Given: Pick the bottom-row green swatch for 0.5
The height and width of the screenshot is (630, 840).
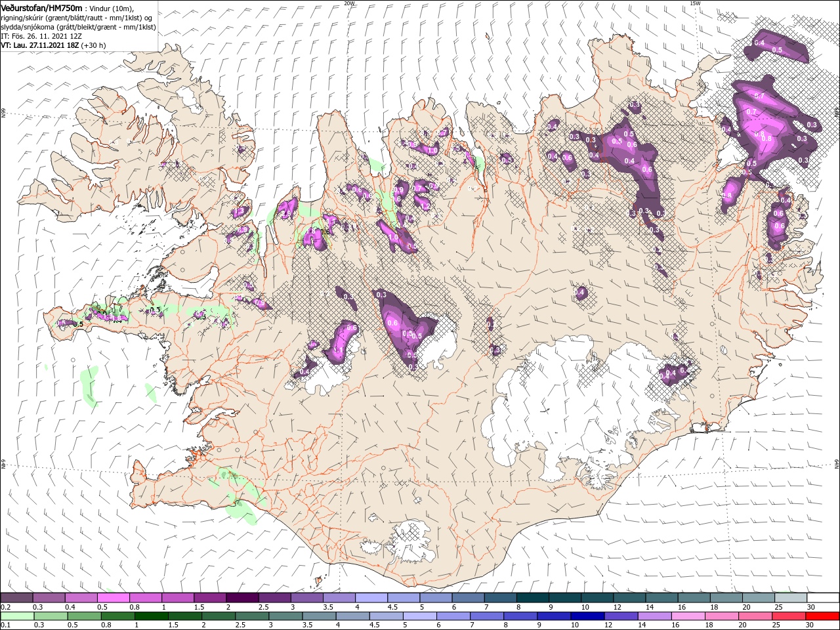Looking at the screenshot, I should pyautogui.click(x=85, y=616).
